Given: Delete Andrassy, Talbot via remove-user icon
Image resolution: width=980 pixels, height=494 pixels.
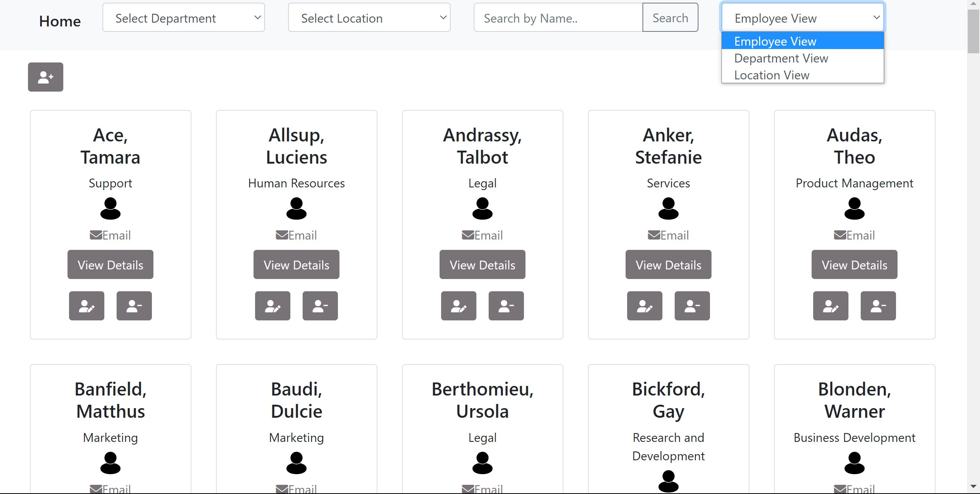Looking at the screenshot, I should click(x=506, y=306).
